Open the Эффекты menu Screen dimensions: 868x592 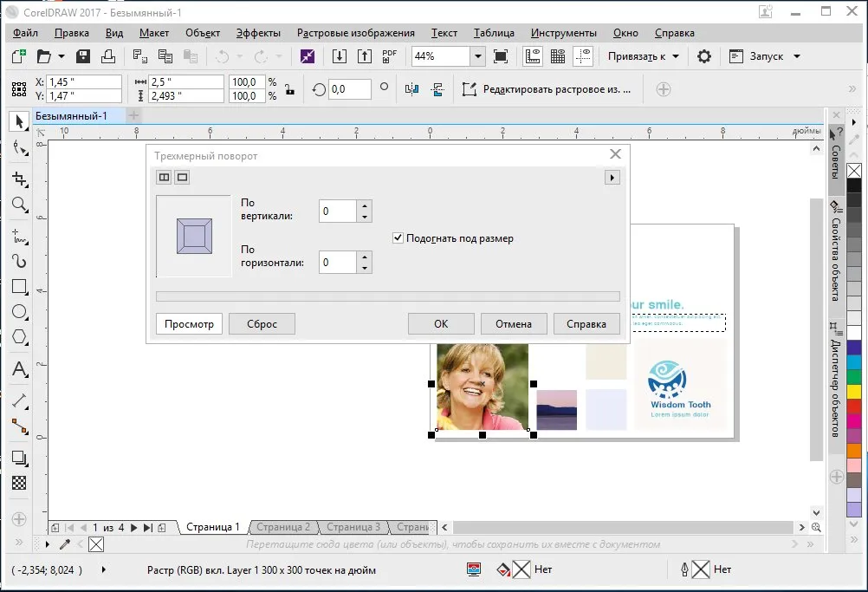258,33
